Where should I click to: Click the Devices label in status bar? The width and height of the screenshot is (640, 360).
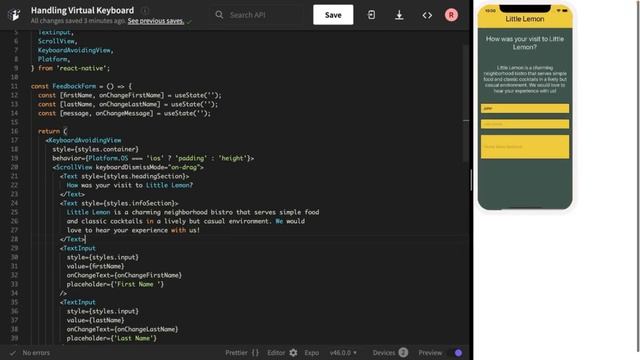384,353
